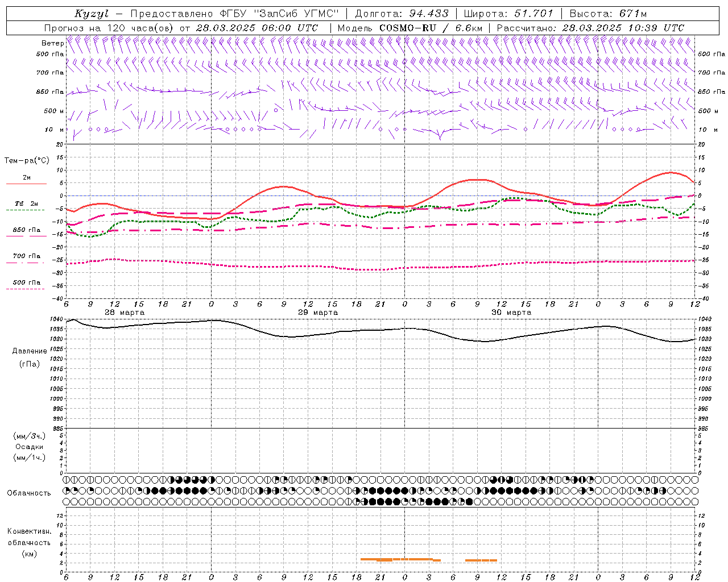Click the "(мм/1ч.)" precipitation unit label
Viewport: 728px width, 582px height.
click(x=30, y=458)
